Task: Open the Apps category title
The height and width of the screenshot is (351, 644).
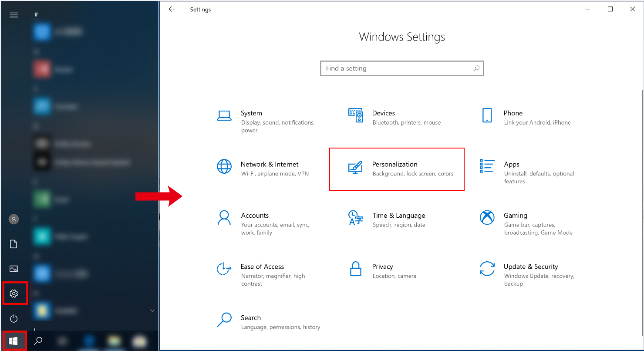Action: tap(512, 165)
